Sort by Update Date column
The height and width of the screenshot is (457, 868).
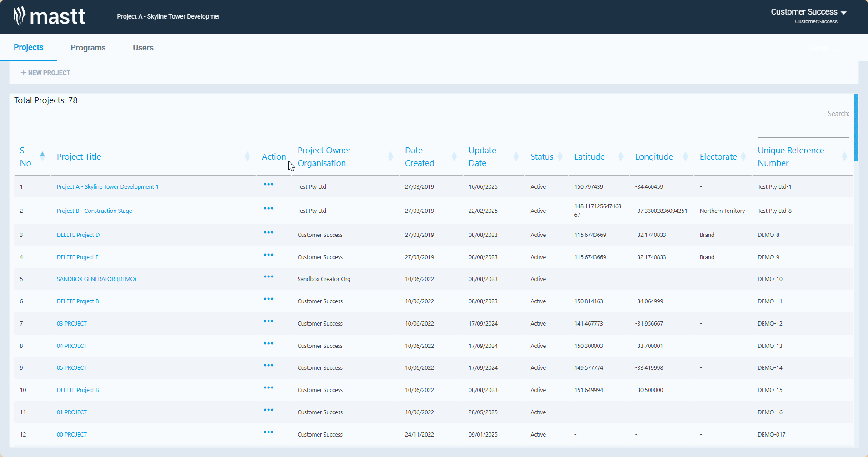coord(516,156)
